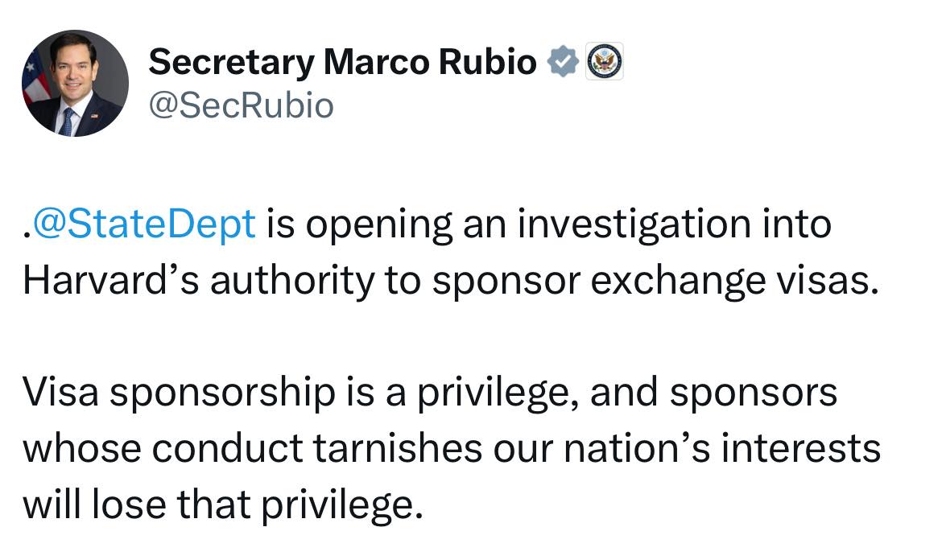Open Marco Rubio's profile photo avatar
Viewport: 942px width, 560px height.
tap(75, 84)
